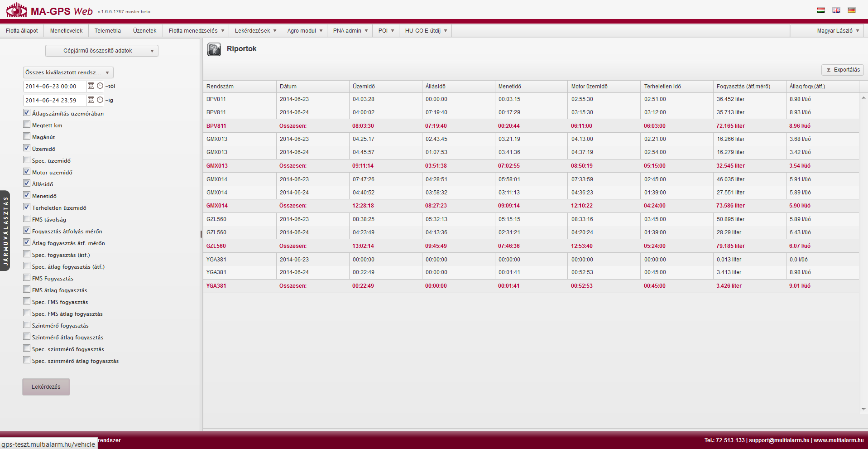Enable FMS távolság checkbox

coord(27,219)
